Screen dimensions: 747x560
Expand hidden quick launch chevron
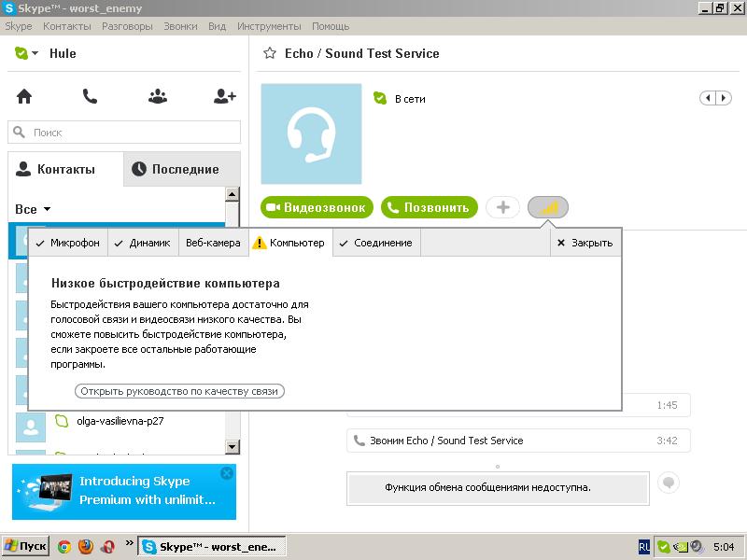click(129, 542)
